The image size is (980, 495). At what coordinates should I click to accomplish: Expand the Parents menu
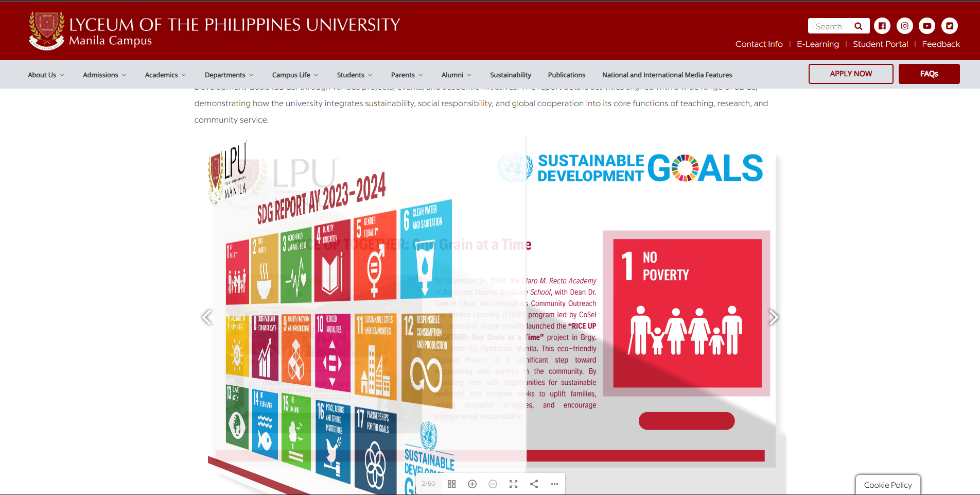point(407,75)
